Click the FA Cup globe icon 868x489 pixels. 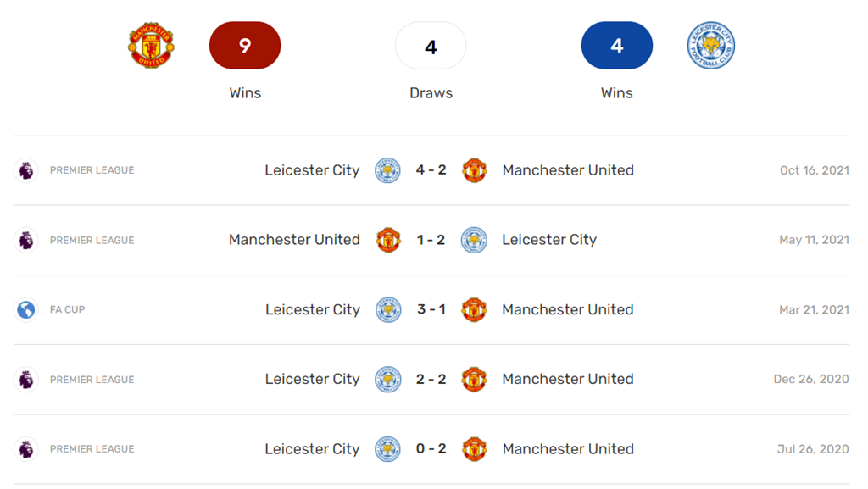(26, 310)
